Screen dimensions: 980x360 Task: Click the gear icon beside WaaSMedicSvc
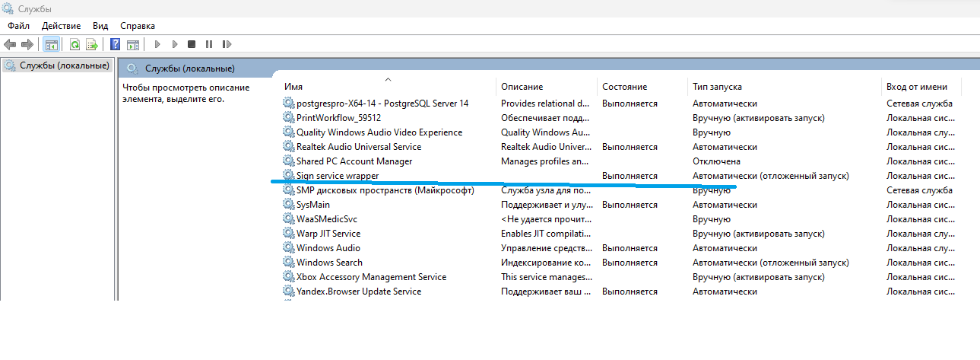(288, 219)
